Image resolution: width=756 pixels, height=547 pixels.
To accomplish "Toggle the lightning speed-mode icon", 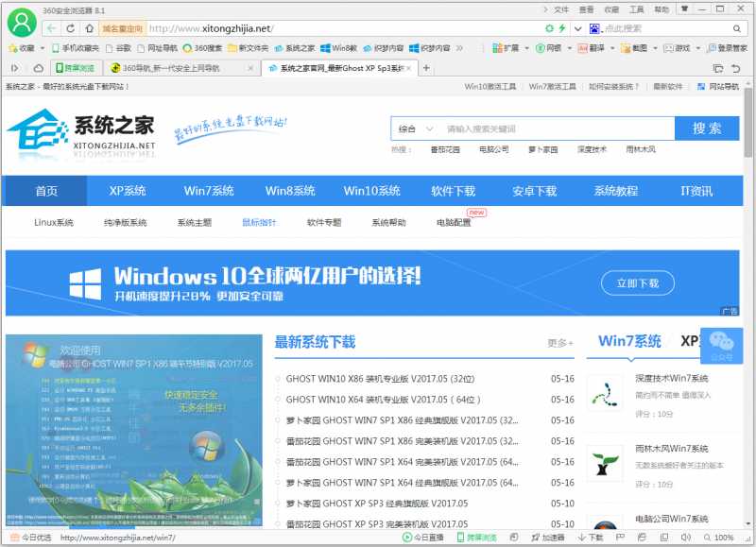I will point(562,28).
